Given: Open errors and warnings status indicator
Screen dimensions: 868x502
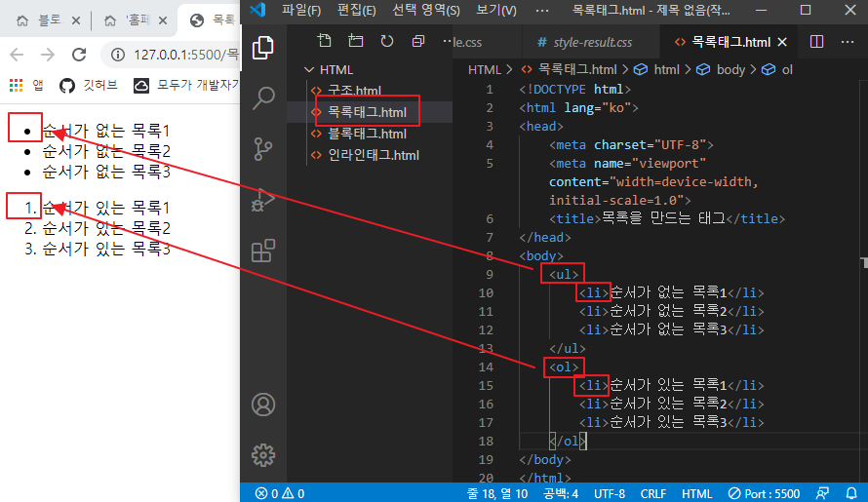Looking at the screenshot, I should click(x=280, y=493).
